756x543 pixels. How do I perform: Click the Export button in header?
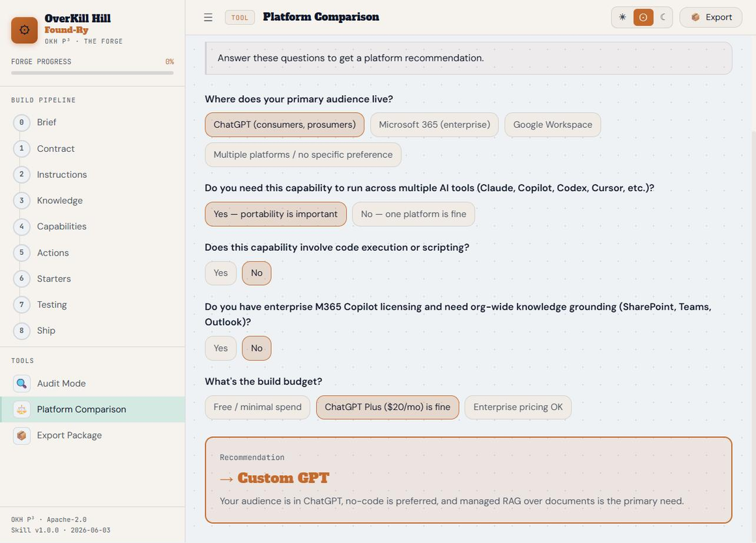(710, 18)
